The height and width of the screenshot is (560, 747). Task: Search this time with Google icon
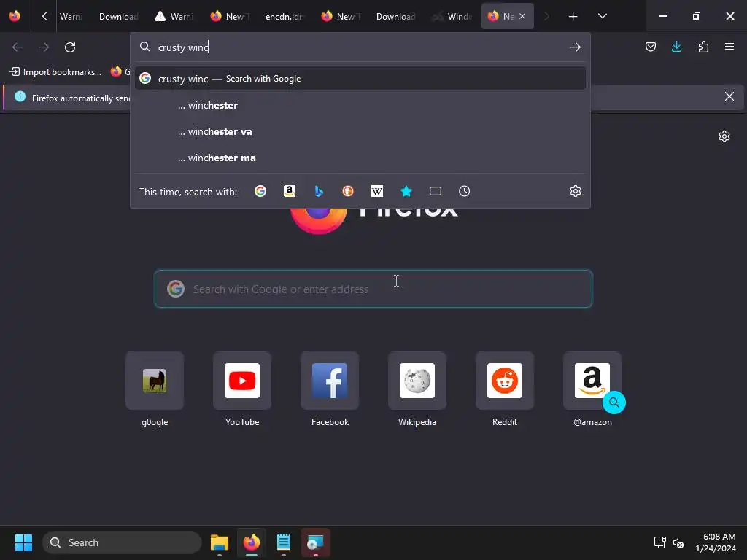[260, 192]
